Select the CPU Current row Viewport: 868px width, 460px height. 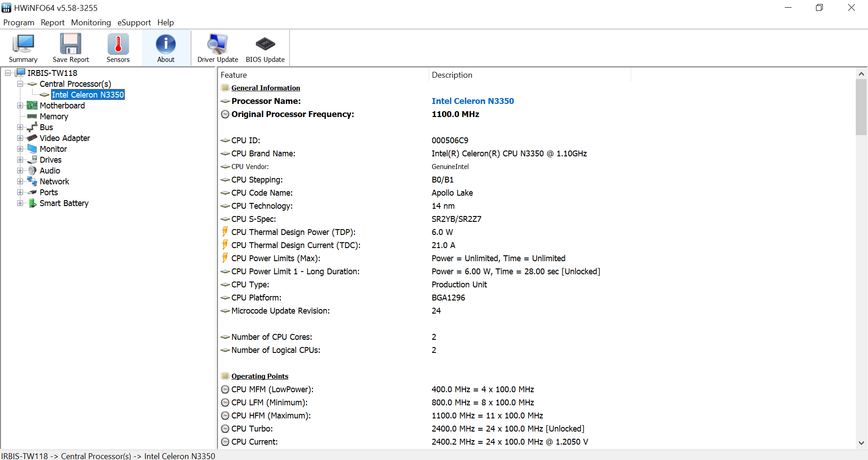click(x=536, y=441)
